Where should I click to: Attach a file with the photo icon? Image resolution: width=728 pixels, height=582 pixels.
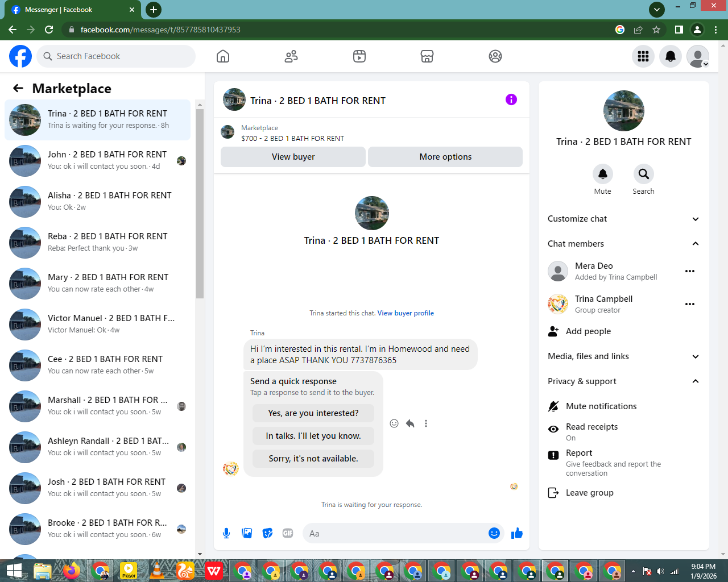(x=247, y=533)
